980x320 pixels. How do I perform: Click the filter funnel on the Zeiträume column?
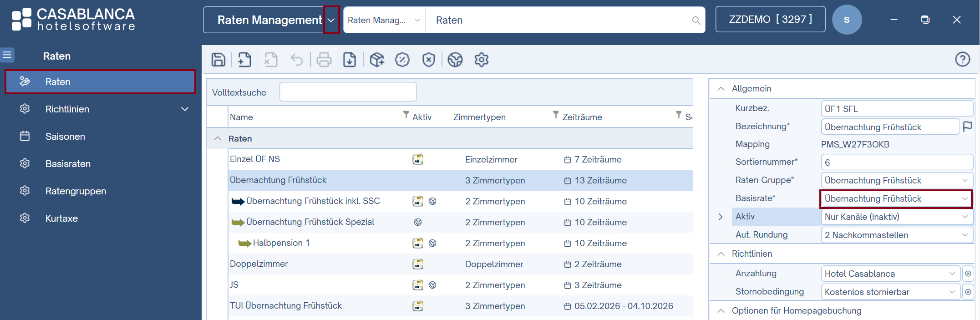click(679, 115)
